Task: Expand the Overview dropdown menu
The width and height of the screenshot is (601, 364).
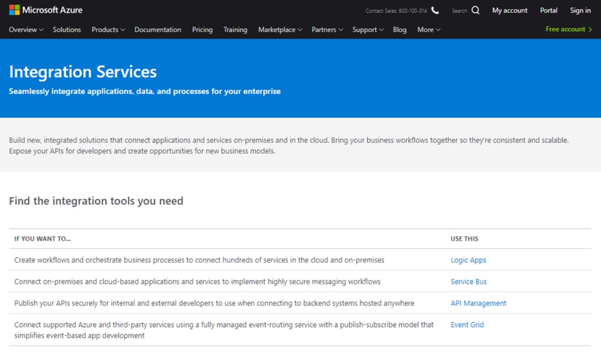Action: tap(26, 29)
